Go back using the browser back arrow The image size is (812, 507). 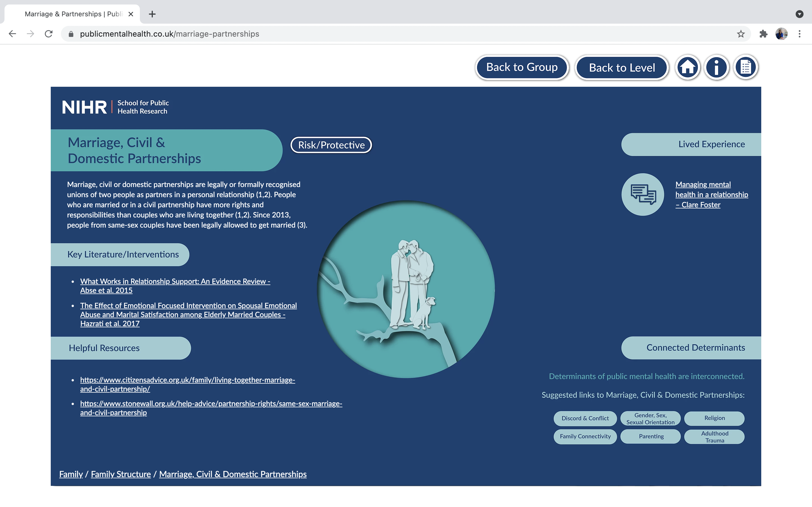point(12,34)
